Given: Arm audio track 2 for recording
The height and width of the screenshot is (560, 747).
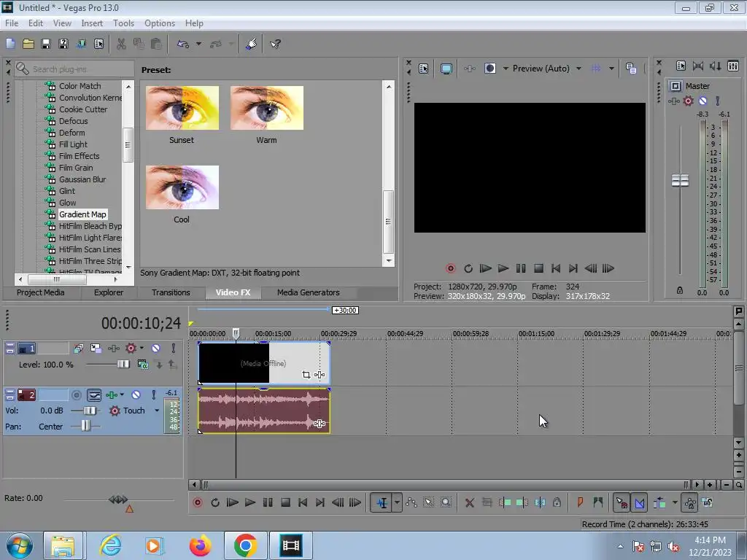Looking at the screenshot, I should pyautogui.click(x=76, y=394).
